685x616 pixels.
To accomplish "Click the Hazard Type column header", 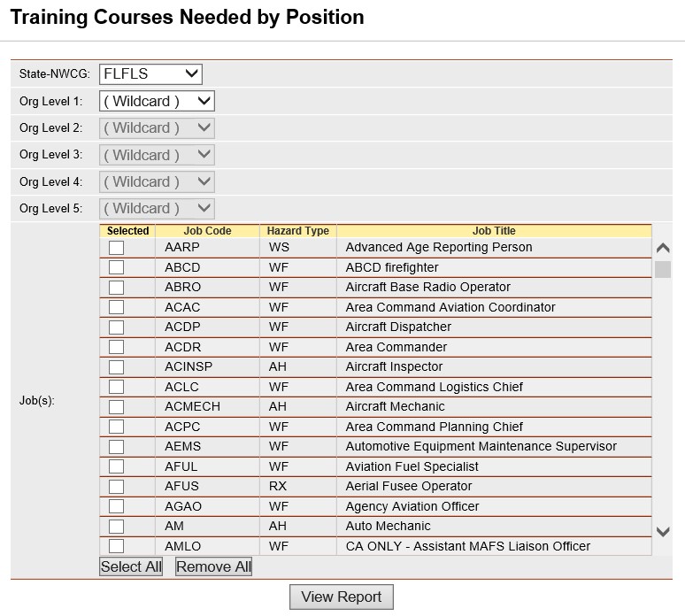I will [x=298, y=231].
